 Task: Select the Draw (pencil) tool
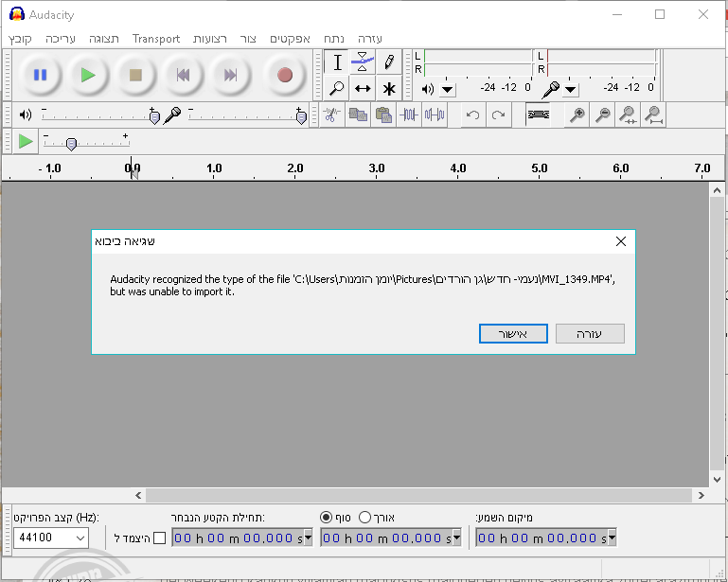pos(389,62)
